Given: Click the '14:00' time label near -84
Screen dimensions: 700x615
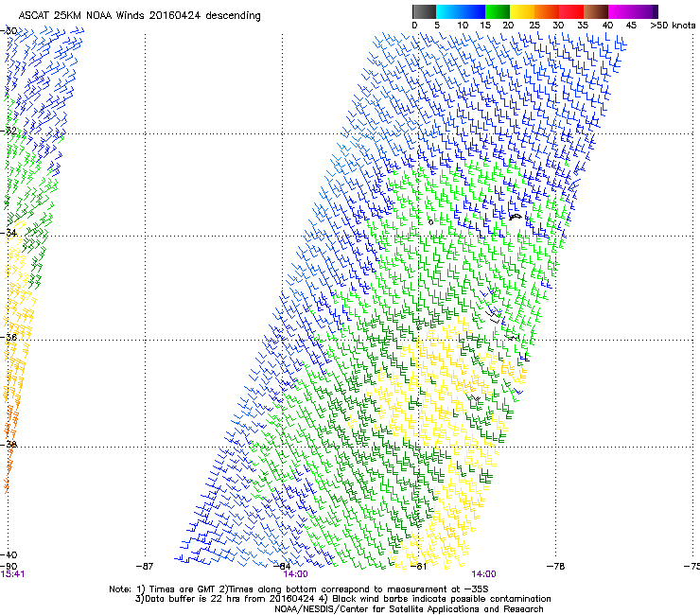Looking at the screenshot, I should [295, 574].
